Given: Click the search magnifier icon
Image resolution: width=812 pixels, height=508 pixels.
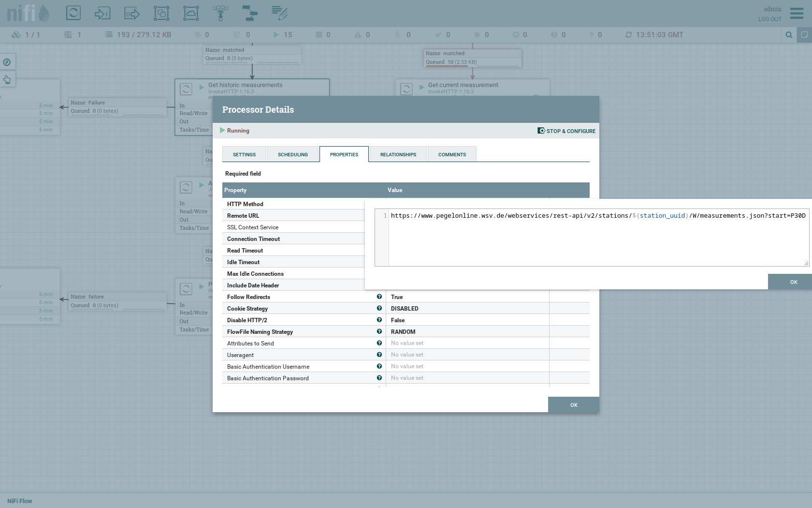Looking at the screenshot, I should (789, 35).
